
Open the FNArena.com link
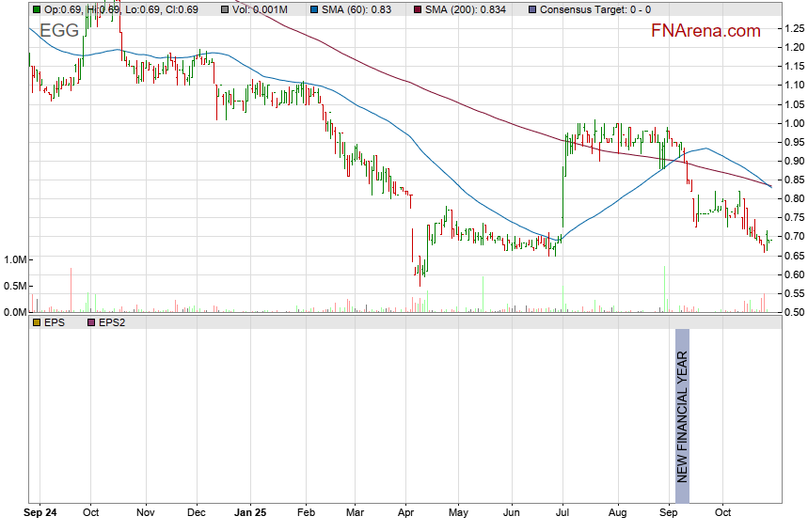705,31
